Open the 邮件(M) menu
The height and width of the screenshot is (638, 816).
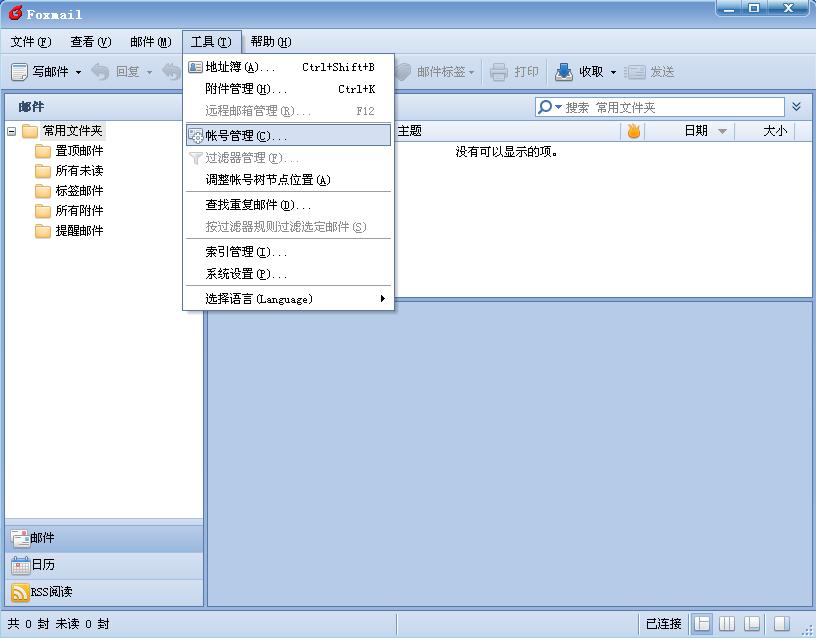[150, 42]
